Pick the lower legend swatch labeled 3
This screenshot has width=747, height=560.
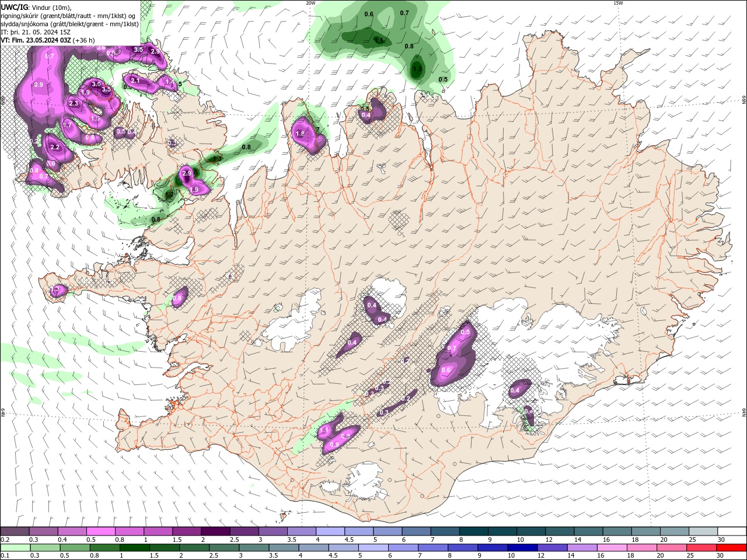253,548
